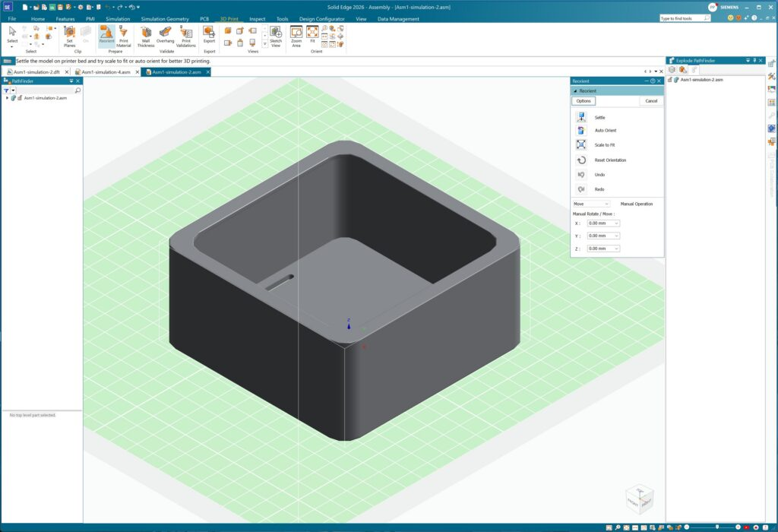Click the Export tool in the ribbon
This screenshot has width=778, height=532.
click(209, 36)
